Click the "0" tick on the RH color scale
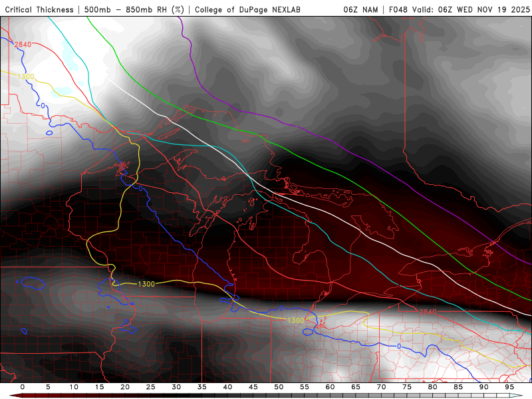 (23, 387)
